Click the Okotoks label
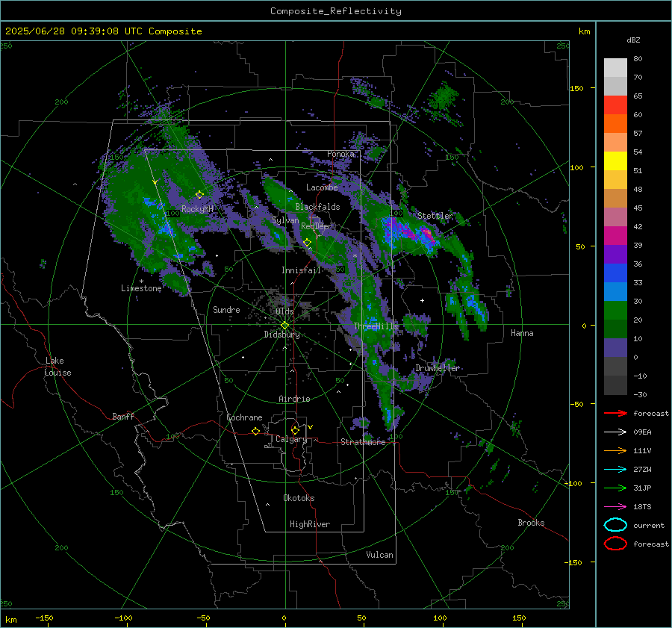 299,498
